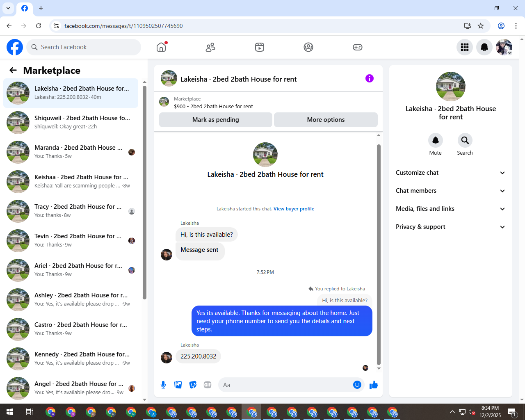
Task: Open Windows Task View icon
Action: 30,412
